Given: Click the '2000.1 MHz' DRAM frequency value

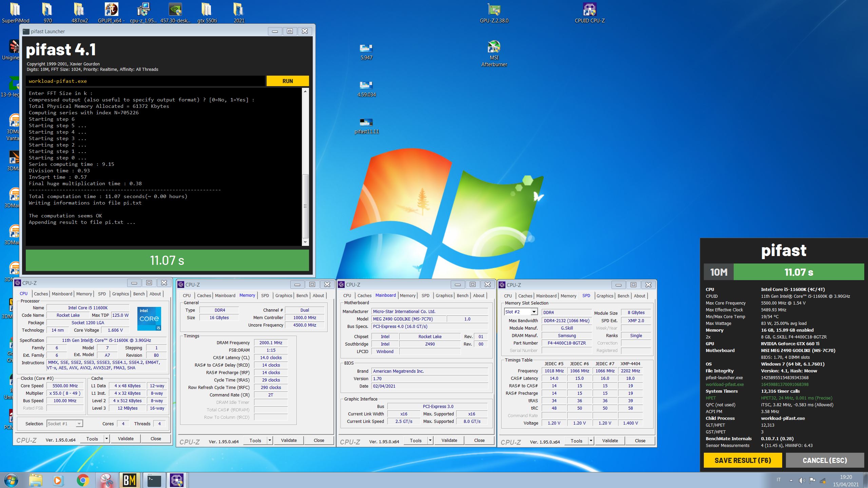Looking at the screenshot, I should click(271, 343).
